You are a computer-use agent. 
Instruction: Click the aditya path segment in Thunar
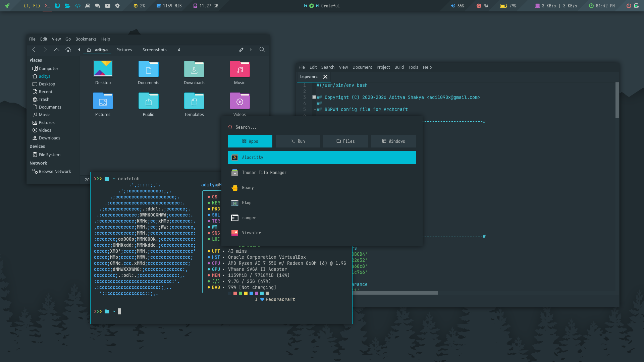(98, 50)
